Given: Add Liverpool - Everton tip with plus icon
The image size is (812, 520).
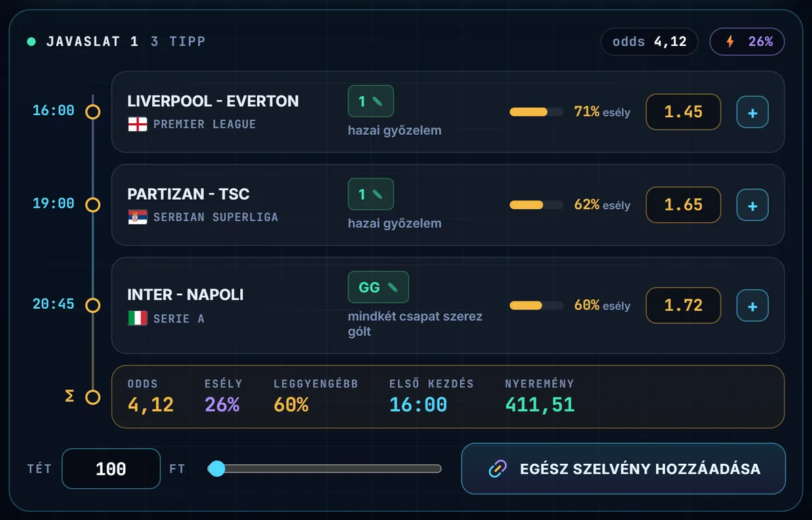Looking at the screenshot, I should coord(752,112).
